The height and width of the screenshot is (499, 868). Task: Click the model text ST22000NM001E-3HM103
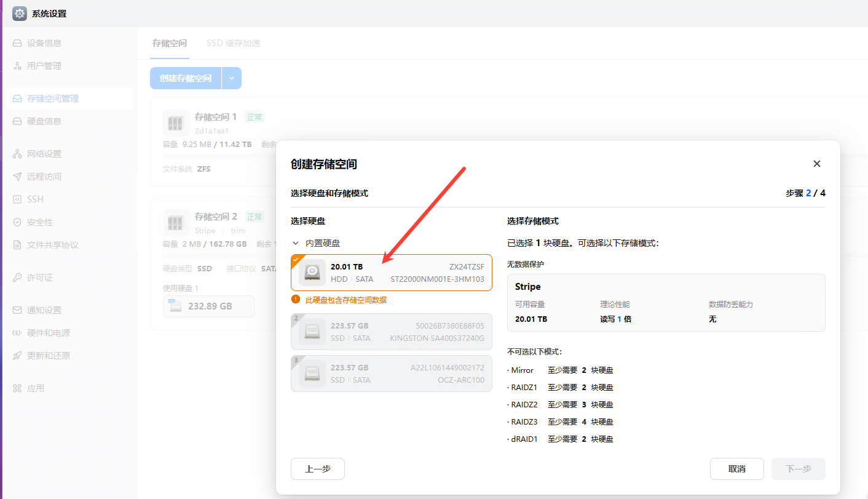[x=438, y=279]
